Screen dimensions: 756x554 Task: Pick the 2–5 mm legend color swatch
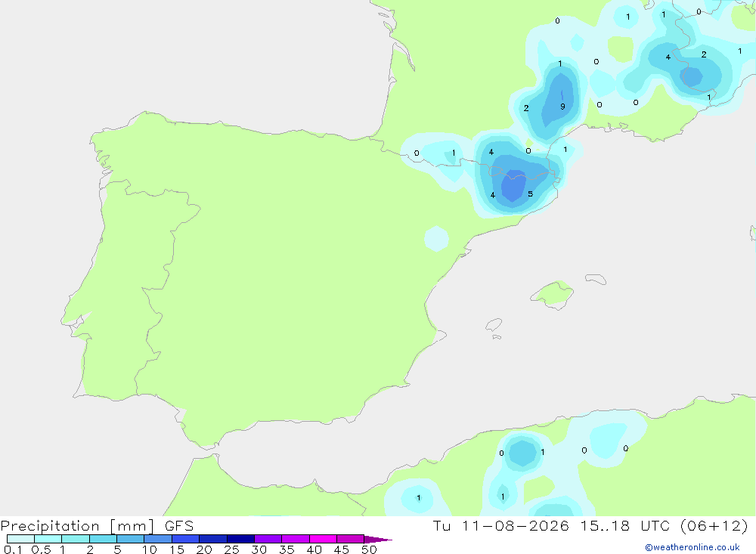tap(103, 539)
